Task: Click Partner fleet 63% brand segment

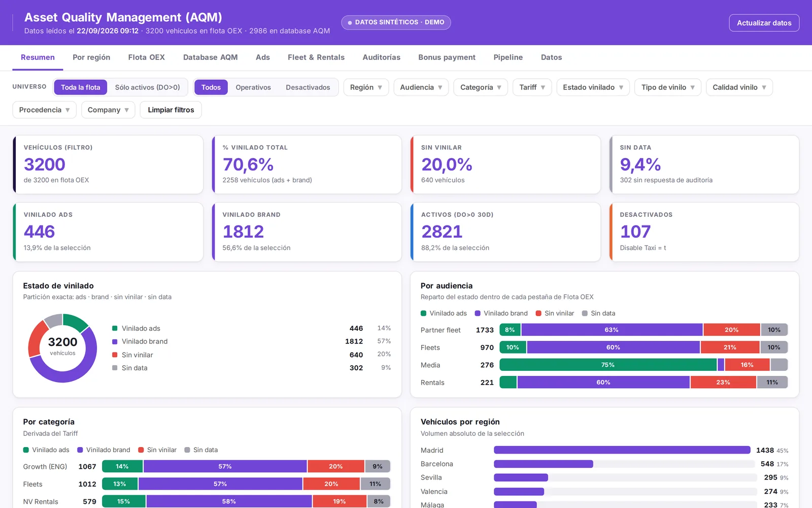Action: coord(612,330)
